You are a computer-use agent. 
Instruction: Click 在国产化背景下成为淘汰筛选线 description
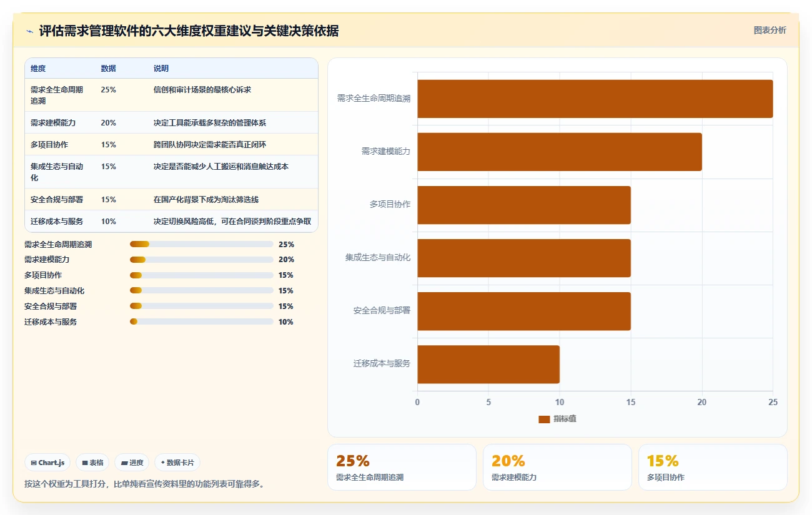pyautogui.click(x=206, y=199)
